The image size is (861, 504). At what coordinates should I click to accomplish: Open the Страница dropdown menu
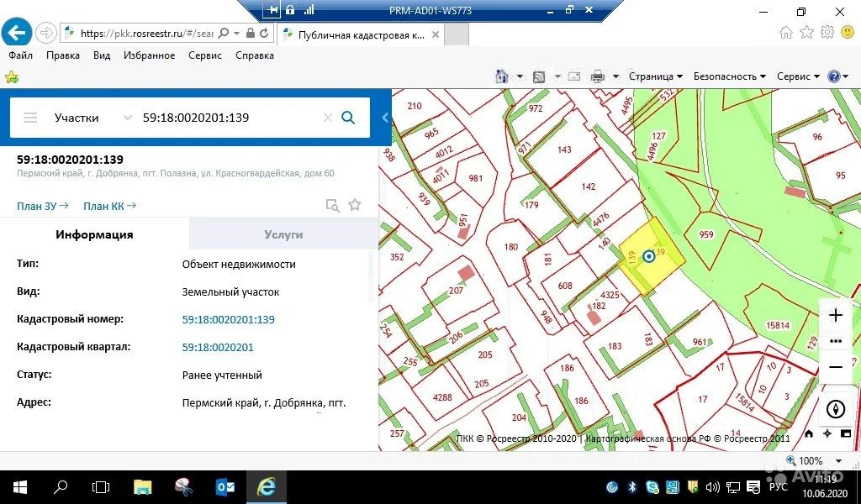[656, 76]
